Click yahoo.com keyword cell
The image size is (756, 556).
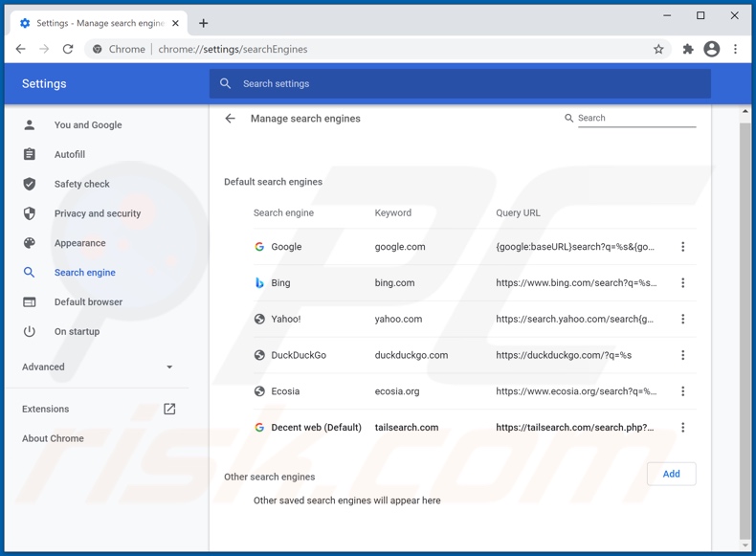tap(398, 319)
